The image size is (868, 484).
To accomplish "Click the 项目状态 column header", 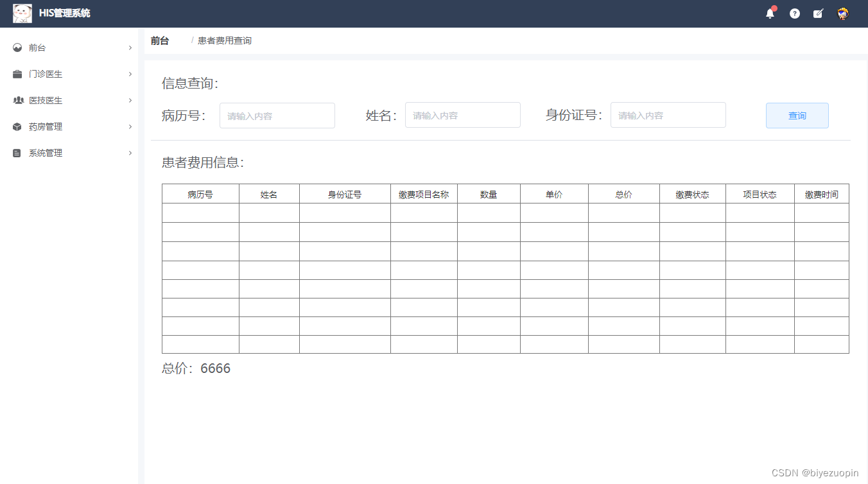I will (760, 194).
